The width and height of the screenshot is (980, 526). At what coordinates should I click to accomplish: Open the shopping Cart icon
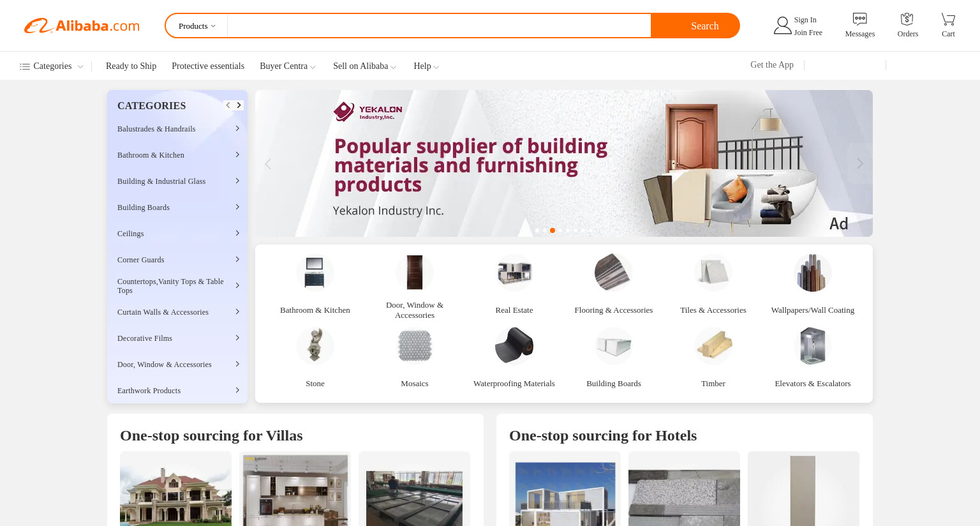tap(948, 19)
